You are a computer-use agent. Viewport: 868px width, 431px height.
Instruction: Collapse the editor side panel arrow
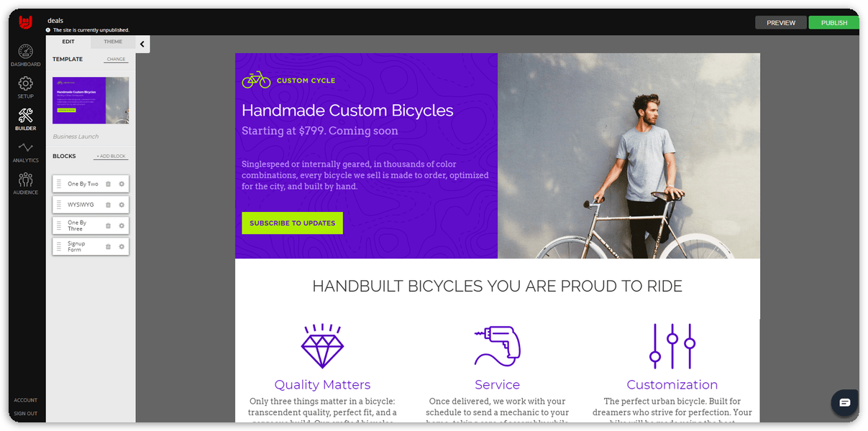click(x=142, y=45)
